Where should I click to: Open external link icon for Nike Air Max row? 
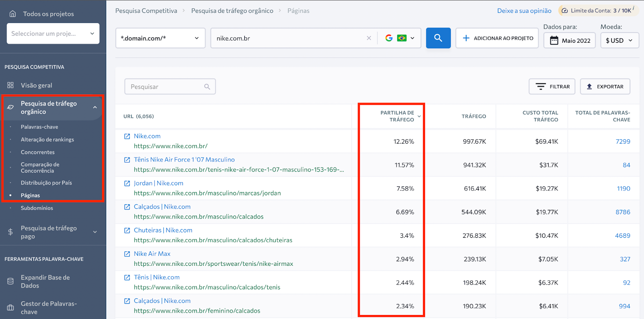pos(127,254)
